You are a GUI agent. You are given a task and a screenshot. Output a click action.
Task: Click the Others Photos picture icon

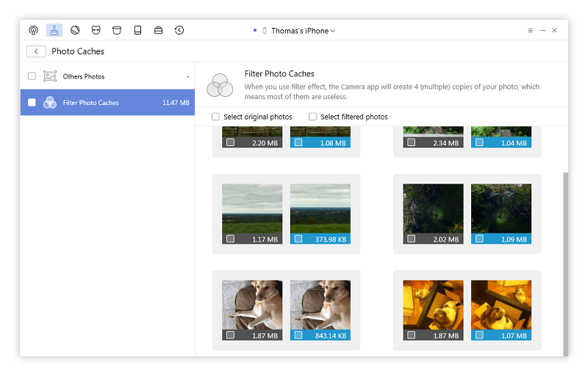50,76
